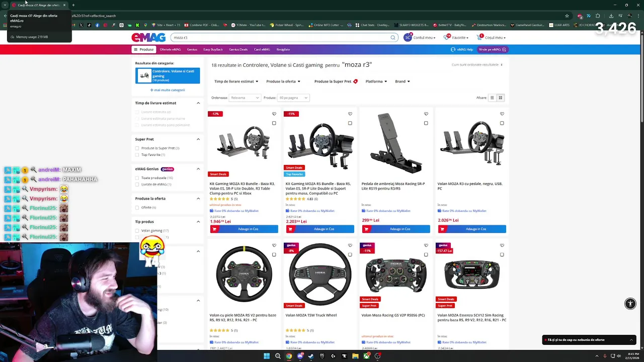Favorite the Volan Moza Racing GS V2P

click(x=426, y=245)
